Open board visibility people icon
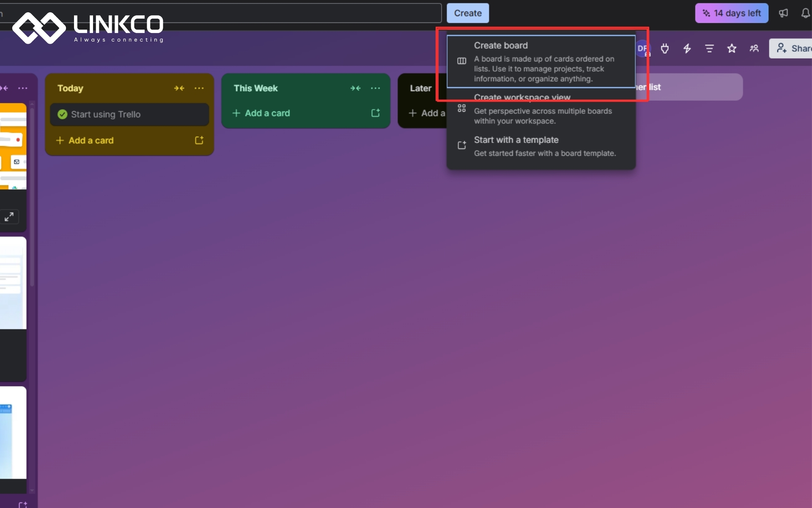 pos(754,48)
